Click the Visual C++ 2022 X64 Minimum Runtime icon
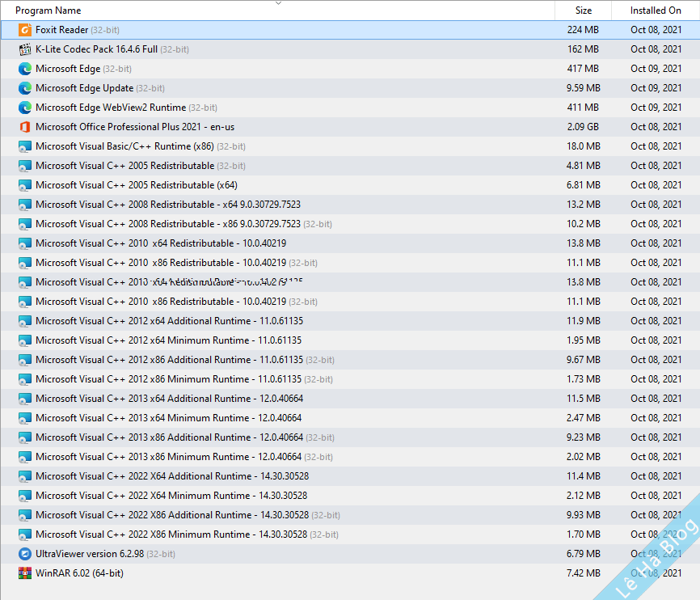Viewport: 700px width, 600px height. click(x=25, y=496)
